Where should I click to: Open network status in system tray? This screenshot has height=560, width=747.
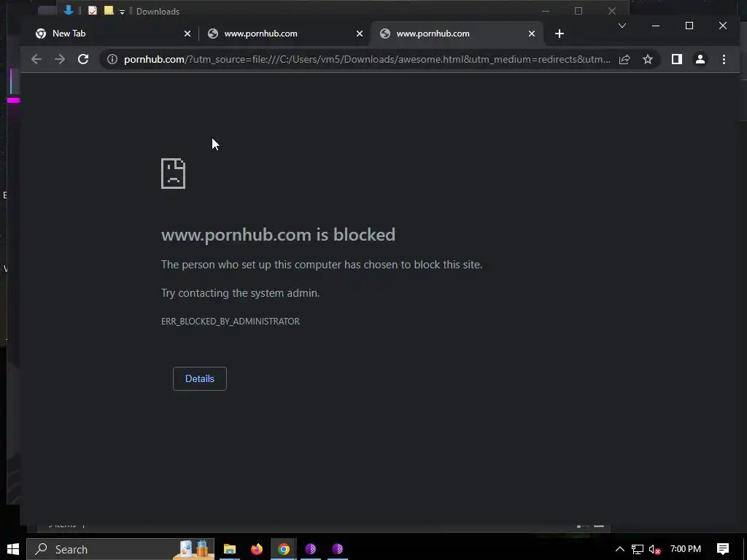click(638, 549)
